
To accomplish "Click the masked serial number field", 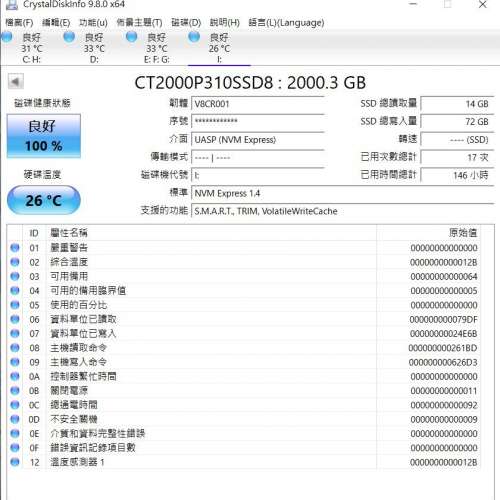I will (258, 121).
